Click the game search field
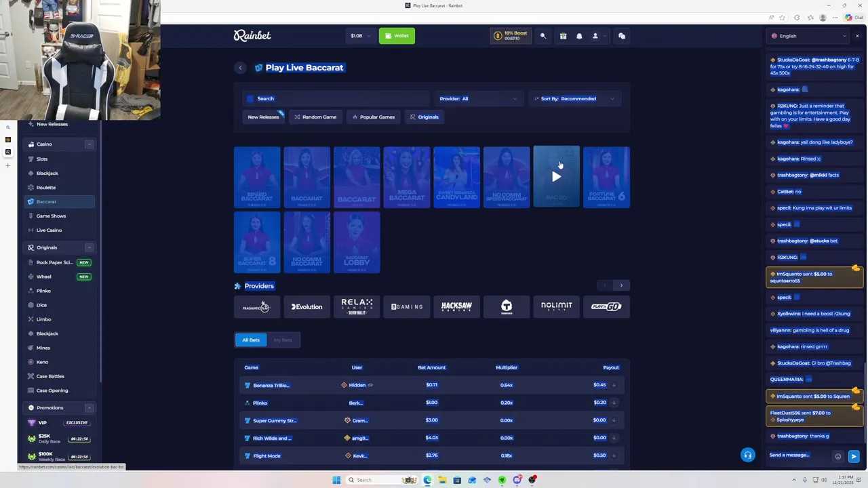Screen dimensions: 868x488 coord(336,99)
